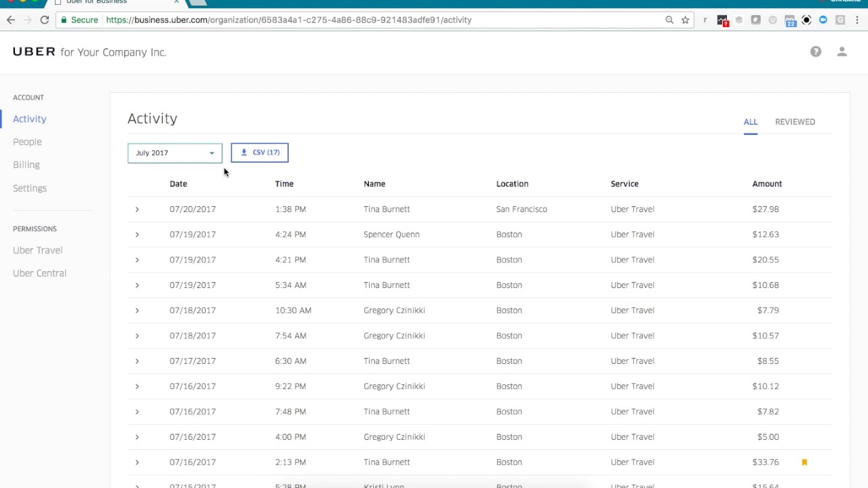
Task: Open the Help question mark icon
Action: tap(816, 52)
